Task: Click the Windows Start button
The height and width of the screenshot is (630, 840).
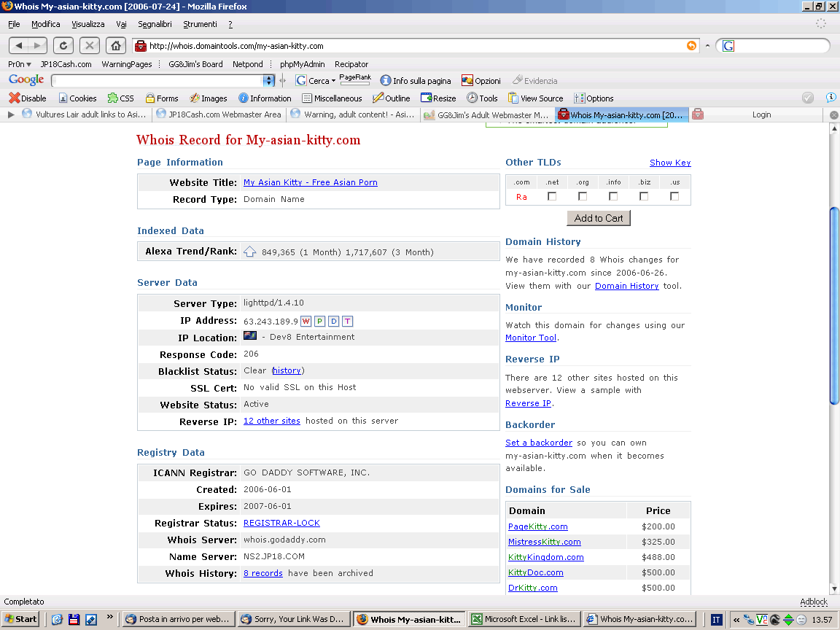Action: [20, 619]
